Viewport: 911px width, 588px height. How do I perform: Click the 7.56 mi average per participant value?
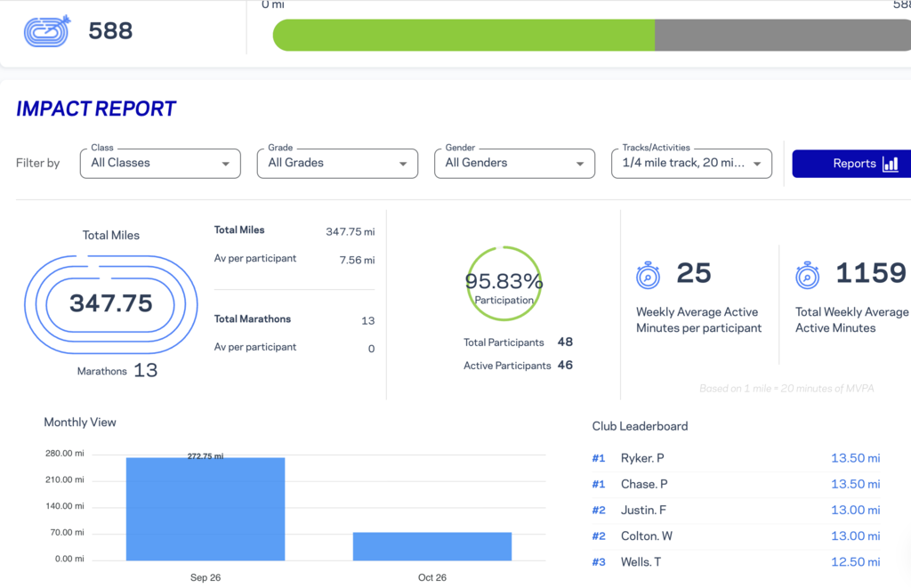tap(358, 261)
